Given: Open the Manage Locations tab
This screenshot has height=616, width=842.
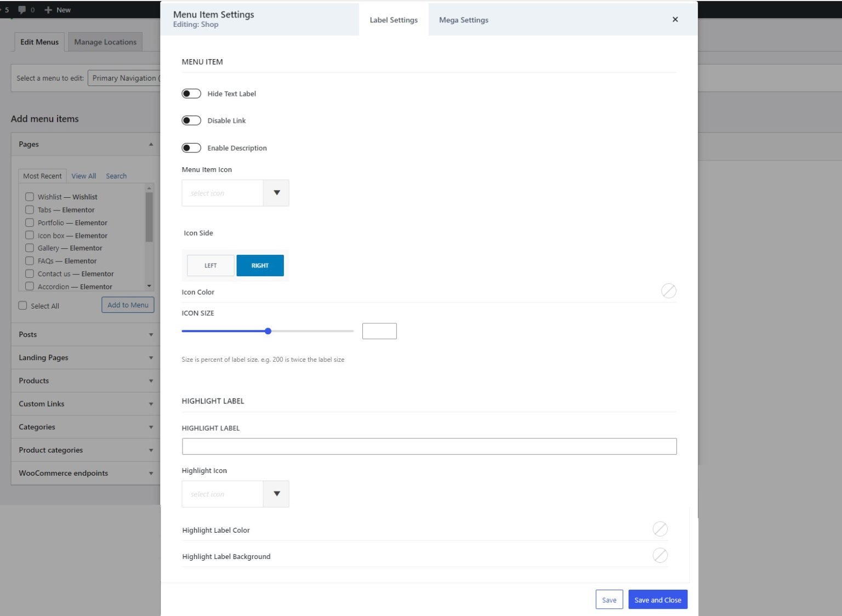Looking at the screenshot, I should click(x=105, y=42).
